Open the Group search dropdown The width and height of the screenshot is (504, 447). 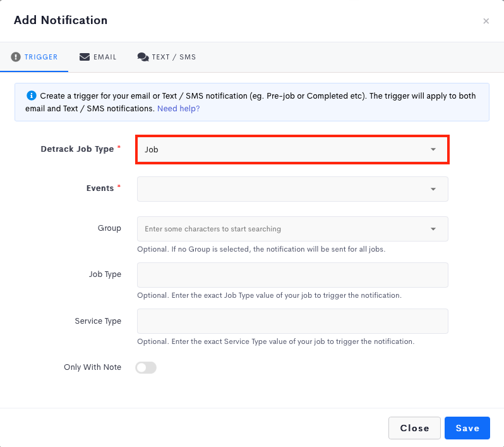(x=292, y=229)
